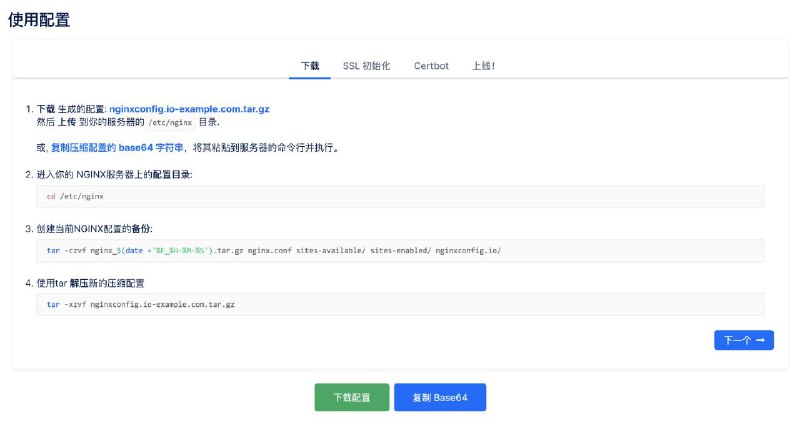Click step 1 text 下载 生成的配置
The height and width of the screenshot is (431, 800).
70,108
